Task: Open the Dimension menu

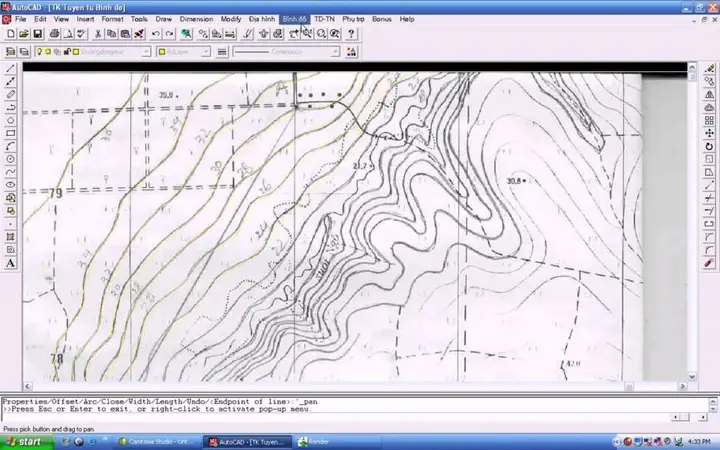Action: [x=196, y=19]
